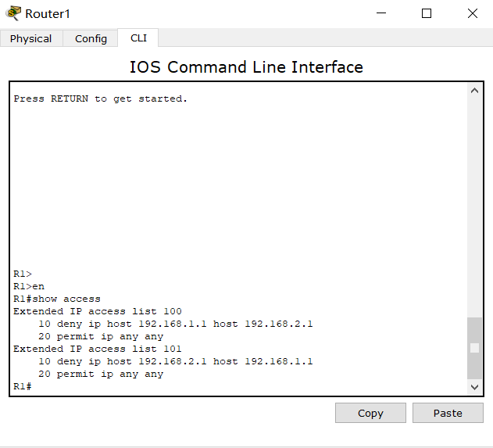493x448 pixels.
Task: Click the 'R1>en' line
Action: tap(29, 286)
